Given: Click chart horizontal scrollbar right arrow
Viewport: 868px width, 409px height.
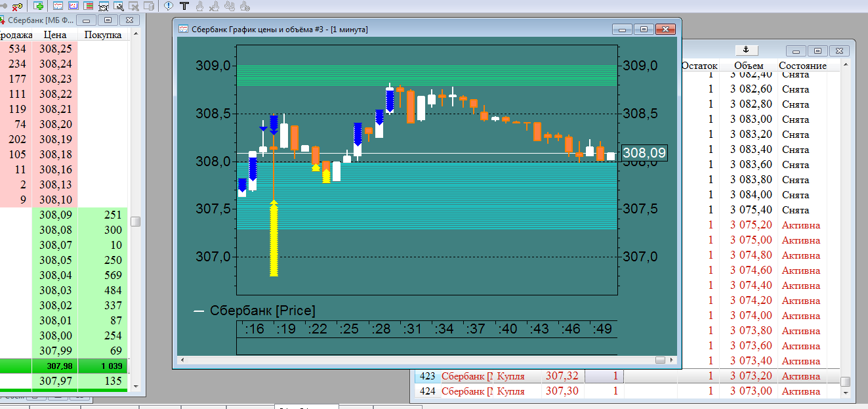Looking at the screenshot, I should [672, 360].
